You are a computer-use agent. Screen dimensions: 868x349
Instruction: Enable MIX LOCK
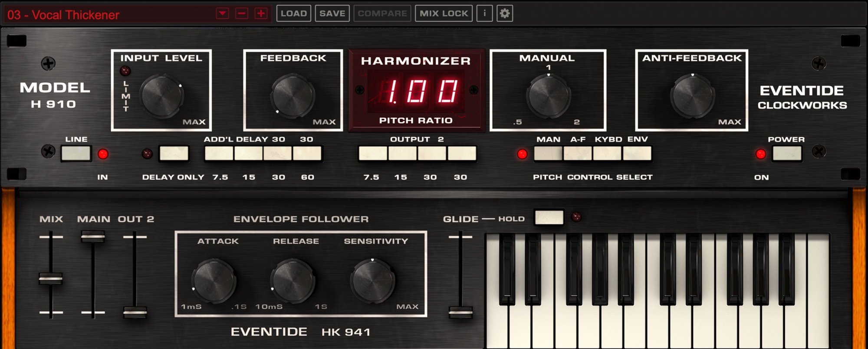click(x=444, y=13)
